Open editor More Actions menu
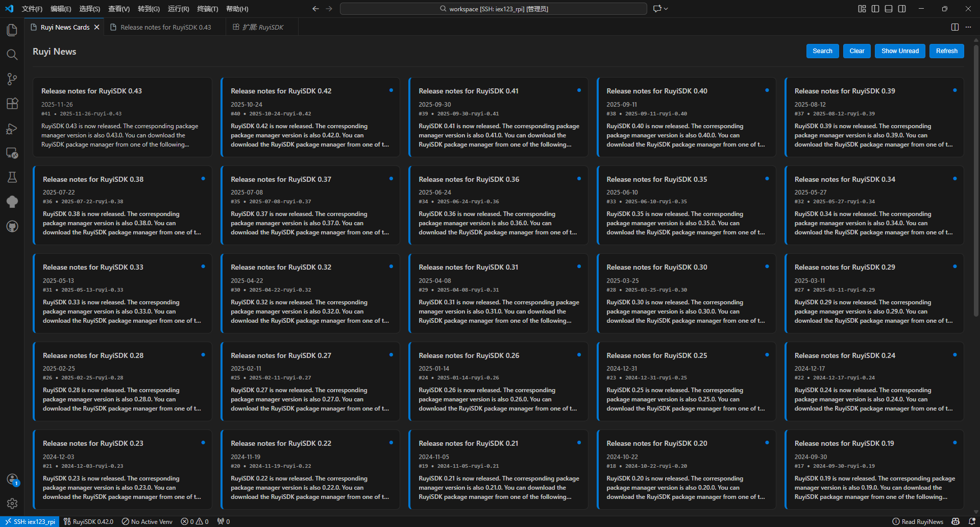Viewport: 980px width, 527px height. point(968,27)
